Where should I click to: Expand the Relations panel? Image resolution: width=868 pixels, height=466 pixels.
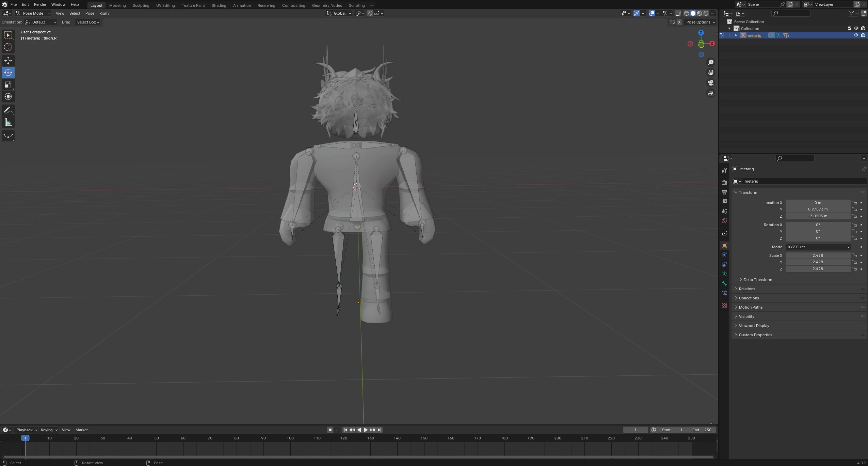(x=747, y=289)
